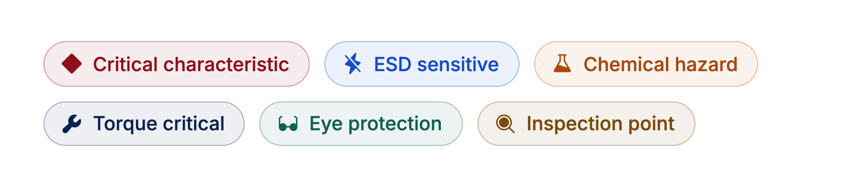The width and height of the screenshot is (868, 187).
Task: Click the "Critical characteristic" text label
Action: point(191,64)
